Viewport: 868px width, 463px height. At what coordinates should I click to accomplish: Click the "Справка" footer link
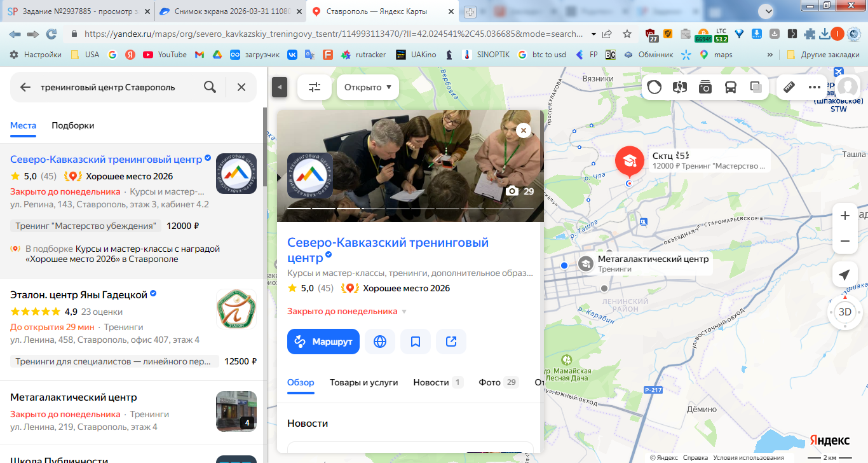[x=695, y=458]
